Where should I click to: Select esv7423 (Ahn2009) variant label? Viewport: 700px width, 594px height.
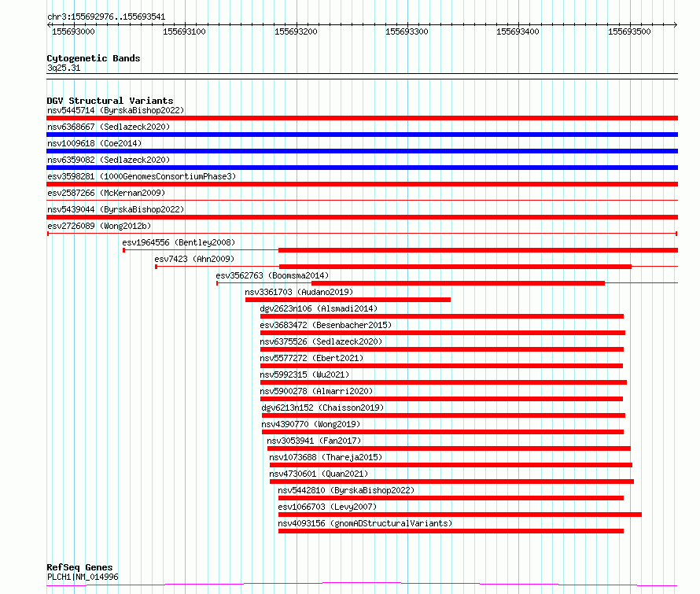click(x=194, y=259)
